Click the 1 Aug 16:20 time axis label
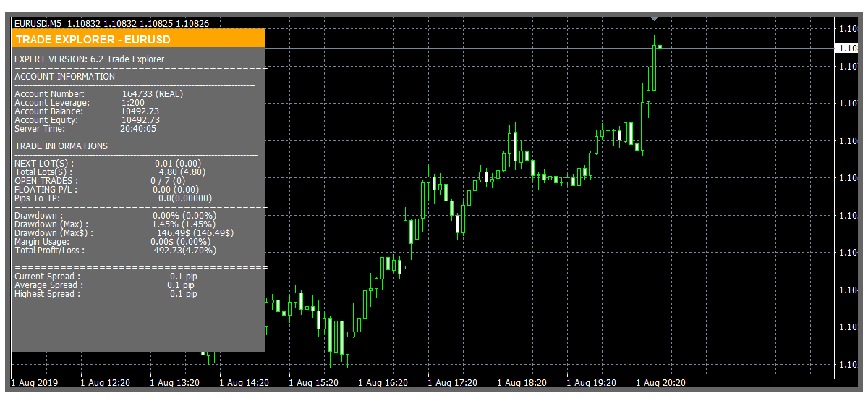Image resolution: width=868 pixels, height=404 pixels. tap(383, 382)
